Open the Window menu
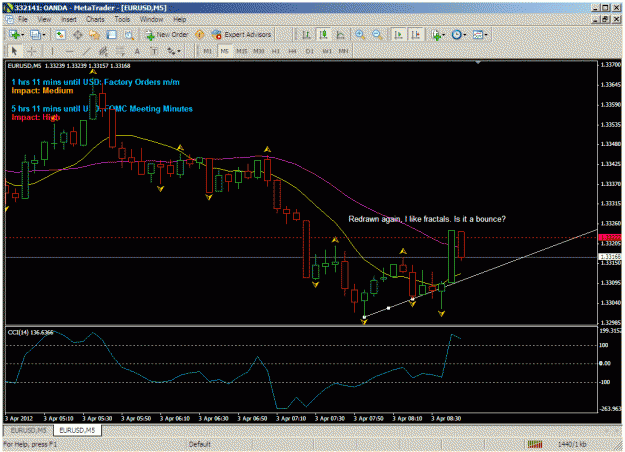The width and height of the screenshot is (625, 452). click(x=151, y=19)
